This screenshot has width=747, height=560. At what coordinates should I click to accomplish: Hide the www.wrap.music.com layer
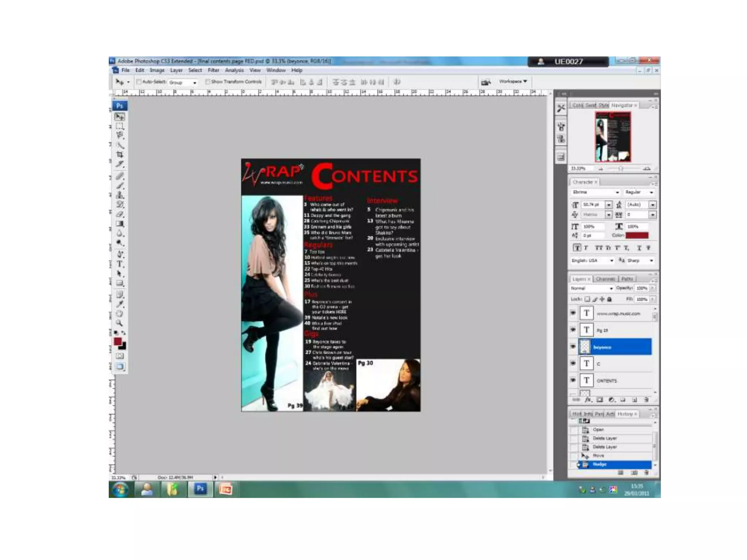573,313
